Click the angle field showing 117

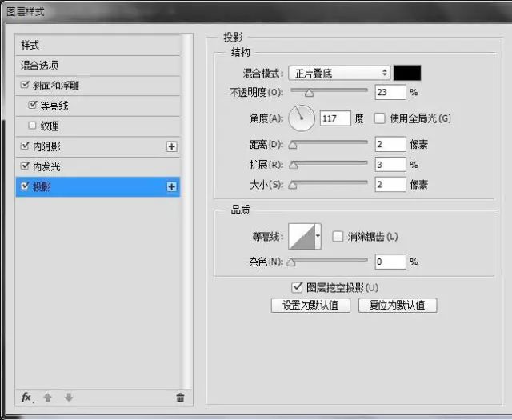335,118
